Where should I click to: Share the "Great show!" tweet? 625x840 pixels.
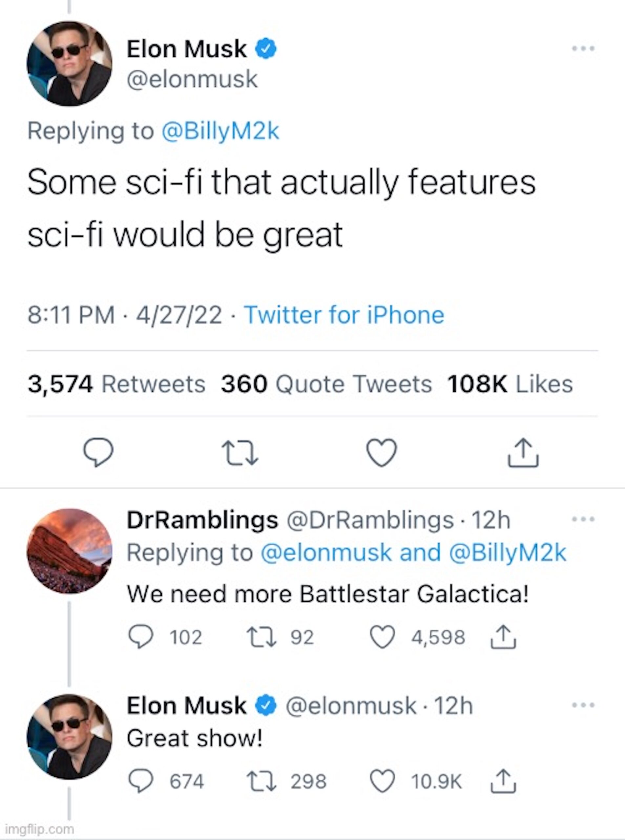click(503, 781)
